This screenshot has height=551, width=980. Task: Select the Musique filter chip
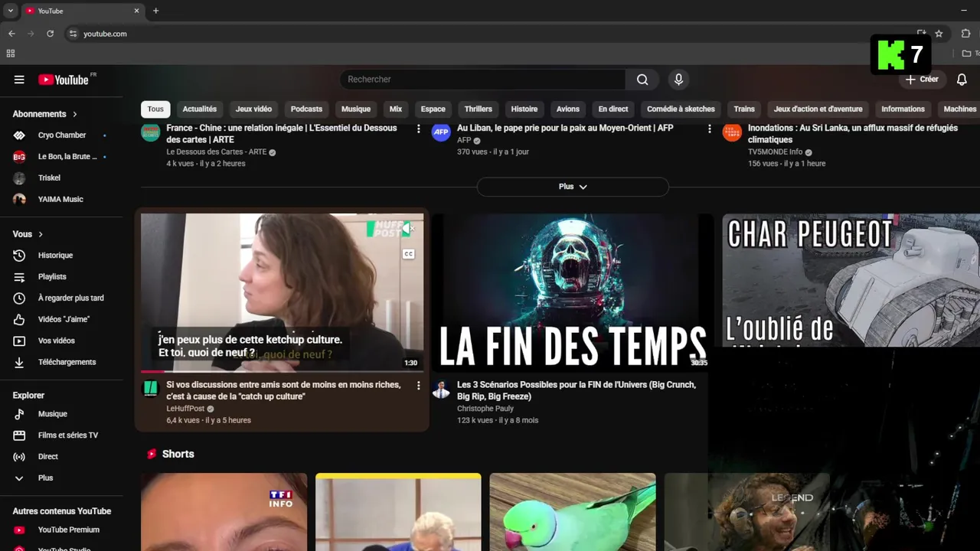(356, 109)
